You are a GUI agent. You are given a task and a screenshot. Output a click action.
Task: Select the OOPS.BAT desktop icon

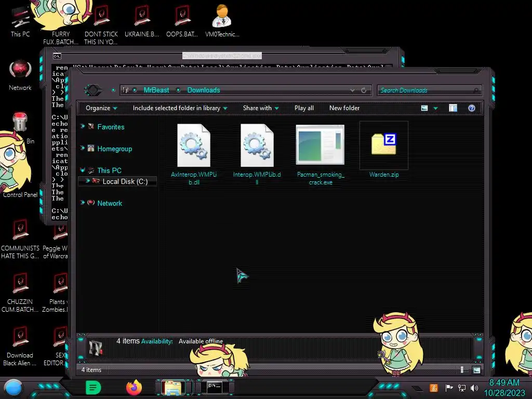pyautogui.click(x=182, y=21)
